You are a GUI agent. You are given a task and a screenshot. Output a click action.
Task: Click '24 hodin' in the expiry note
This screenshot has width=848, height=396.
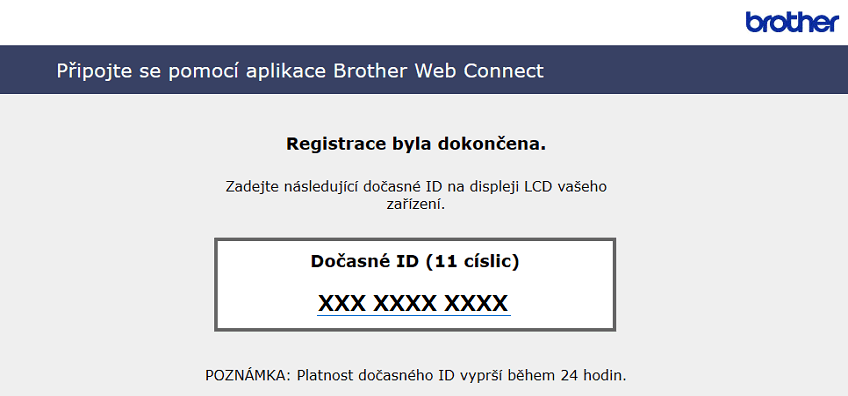pyautogui.click(x=593, y=375)
